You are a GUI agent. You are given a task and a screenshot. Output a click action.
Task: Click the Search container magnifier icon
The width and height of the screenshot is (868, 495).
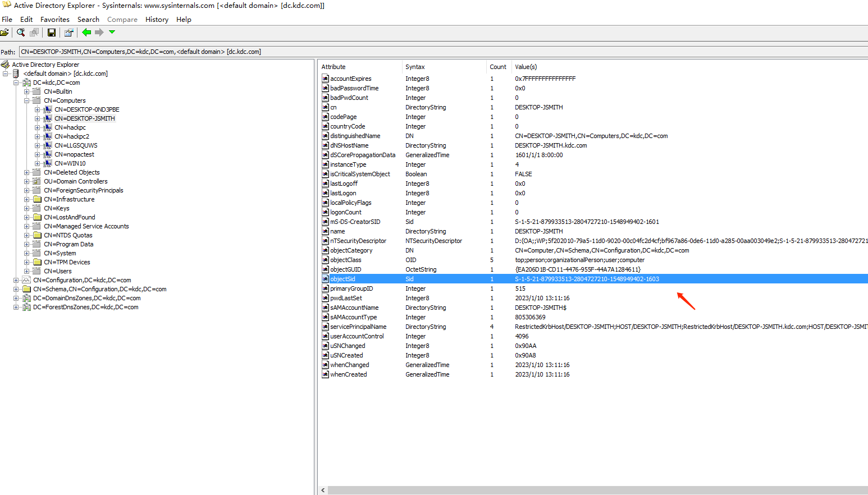[21, 33]
